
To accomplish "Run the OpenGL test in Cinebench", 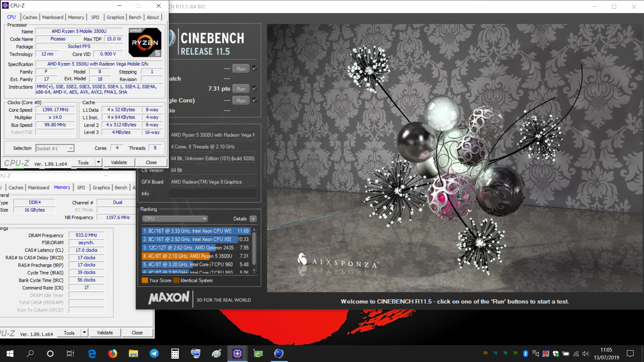I will click(241, 69).
